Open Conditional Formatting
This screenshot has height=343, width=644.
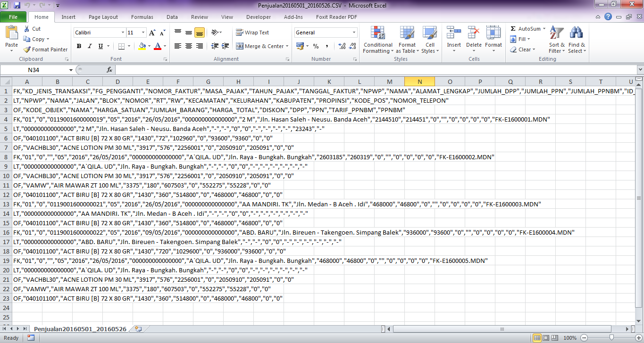tap(378, 40)
